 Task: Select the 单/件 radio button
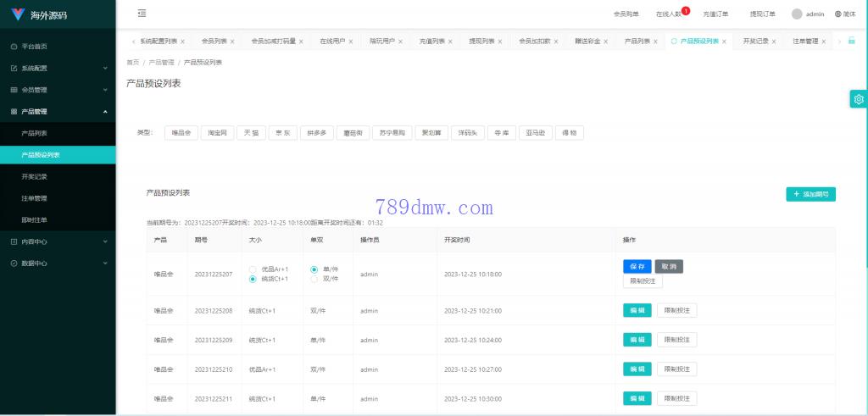click(314, 269)
